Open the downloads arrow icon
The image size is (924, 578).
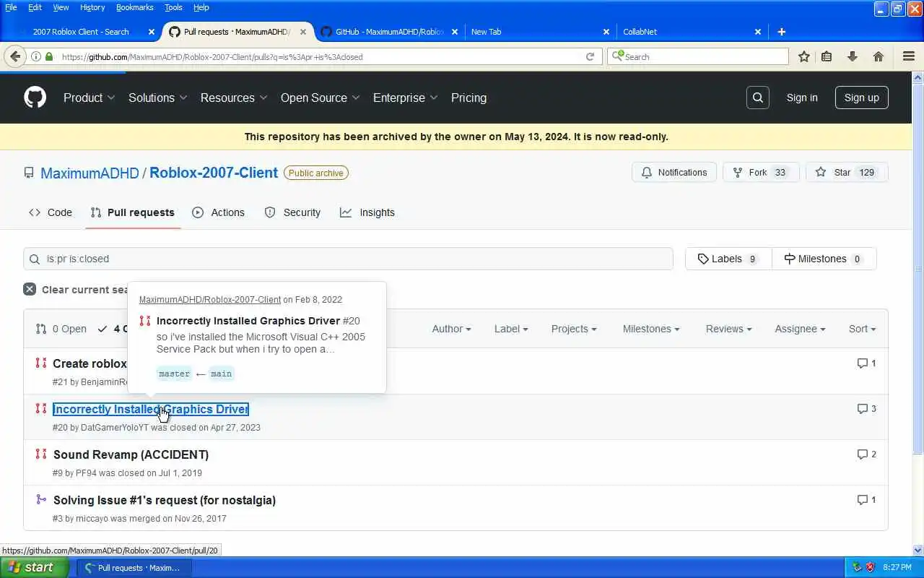point(852,56)
